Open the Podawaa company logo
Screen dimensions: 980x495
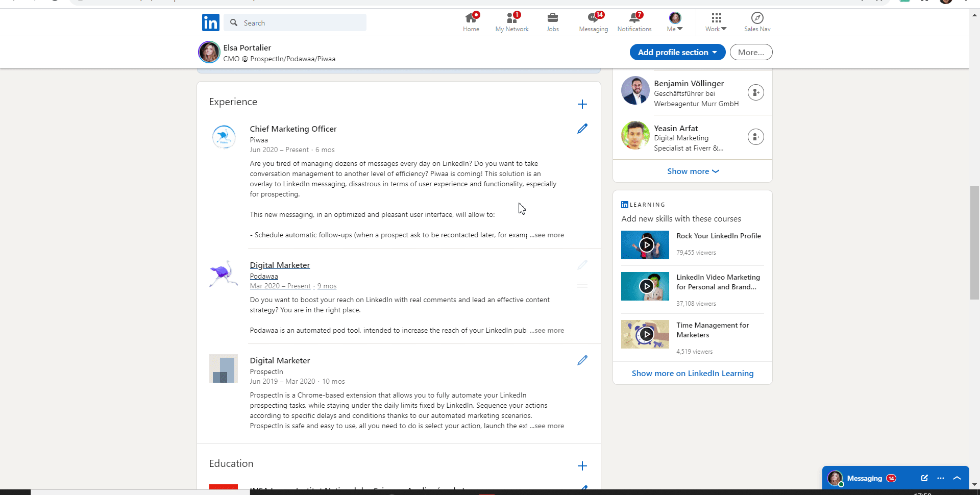click(224, 274)
